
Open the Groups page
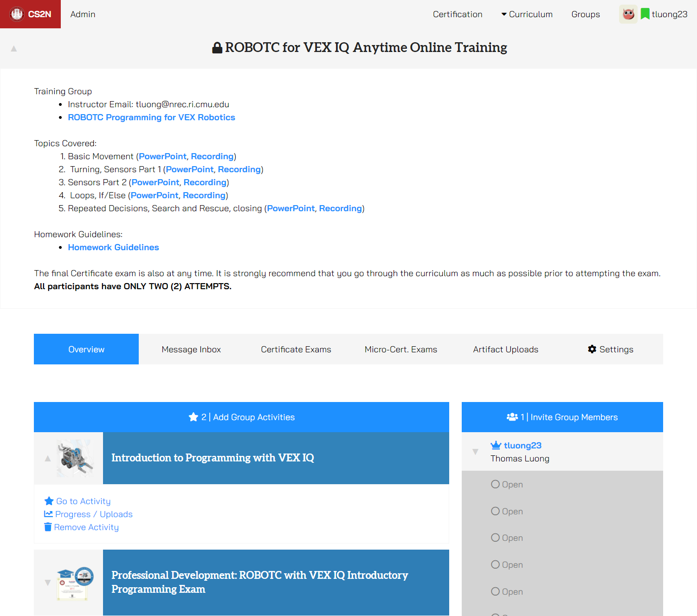click(586, 14)
